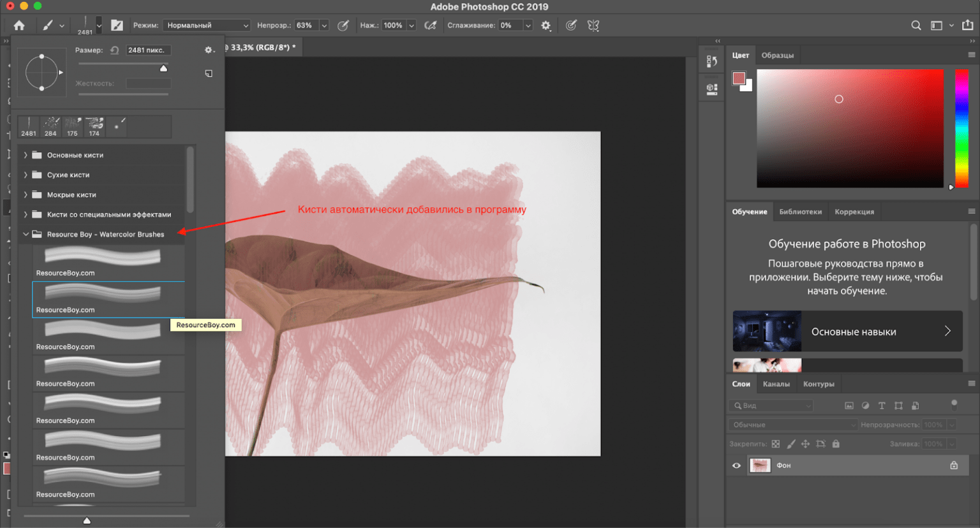
Task: Enable airbrush-style build-up effects
Action: click(x=431, y=26)
